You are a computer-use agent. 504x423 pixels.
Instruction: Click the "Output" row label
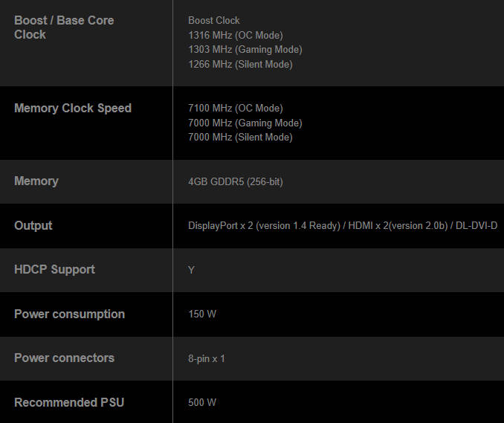(33, 225)
